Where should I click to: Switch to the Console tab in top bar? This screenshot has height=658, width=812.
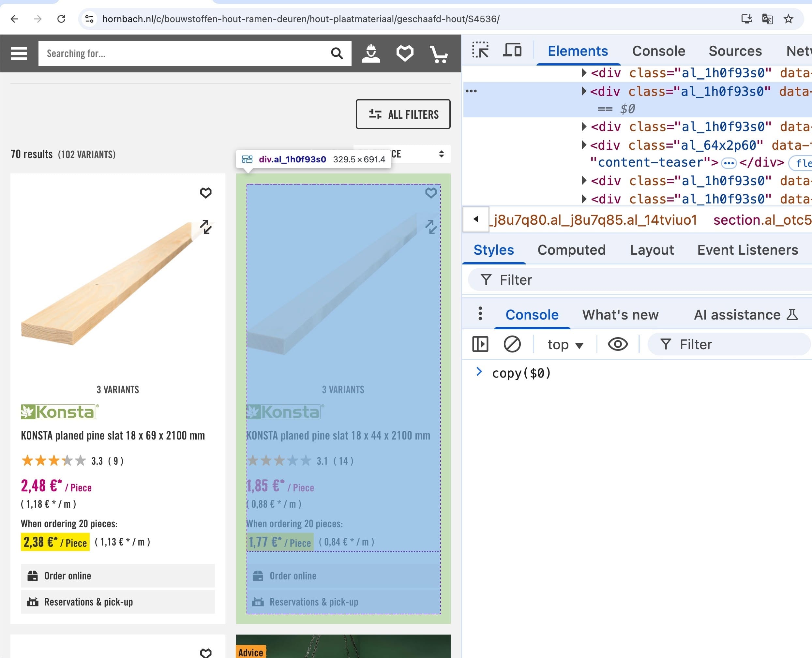click(658, 51)
